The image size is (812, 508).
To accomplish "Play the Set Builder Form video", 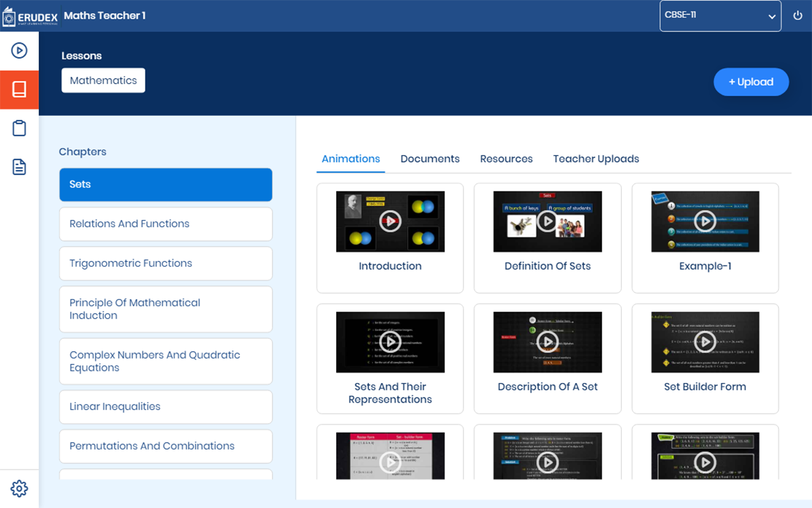I will coord(705,342).
